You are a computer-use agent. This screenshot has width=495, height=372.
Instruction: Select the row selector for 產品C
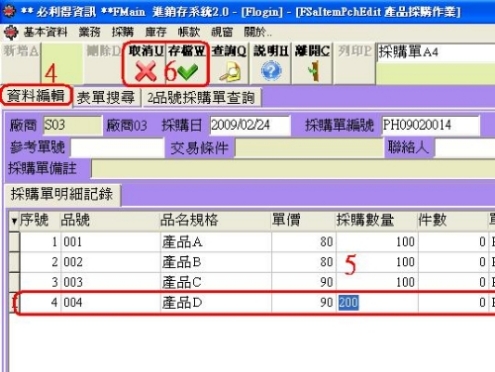point(14,283)
